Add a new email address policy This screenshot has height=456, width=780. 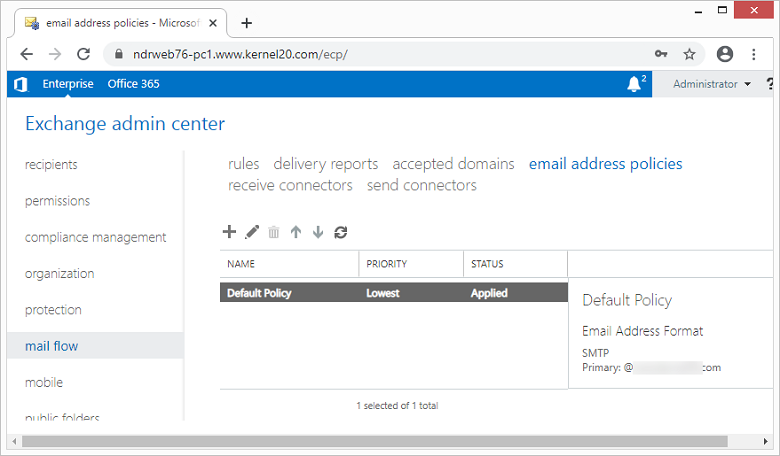pos(229,232)
